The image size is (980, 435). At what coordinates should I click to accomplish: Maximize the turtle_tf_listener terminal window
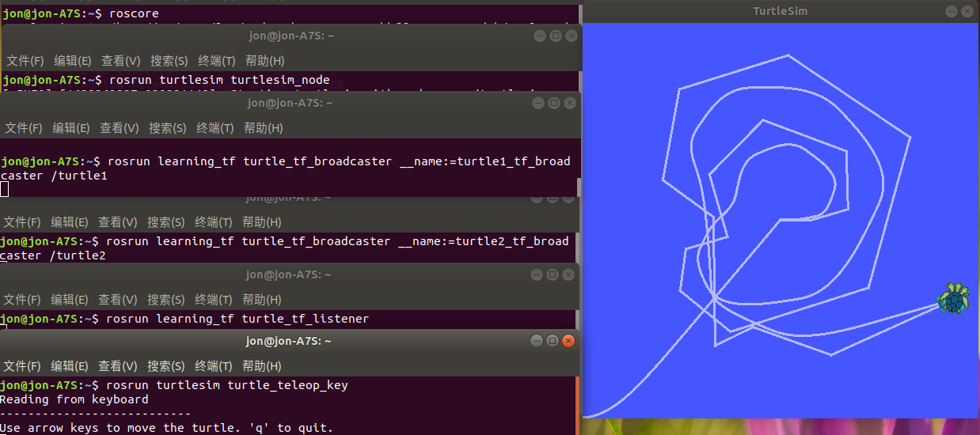click(x=553, y=274)
